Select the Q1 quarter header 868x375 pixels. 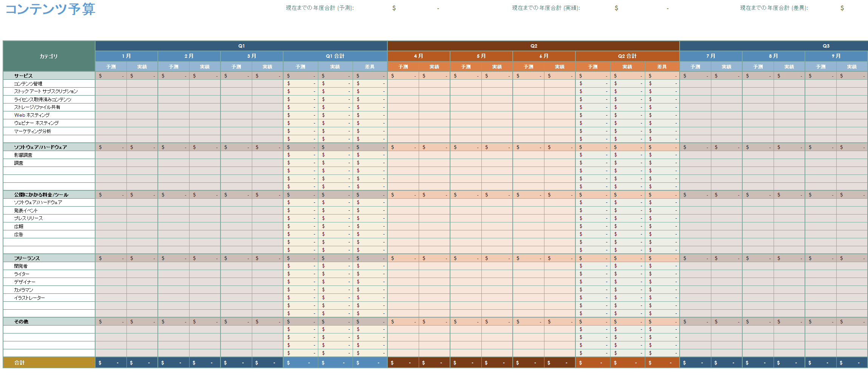(241, 46)
